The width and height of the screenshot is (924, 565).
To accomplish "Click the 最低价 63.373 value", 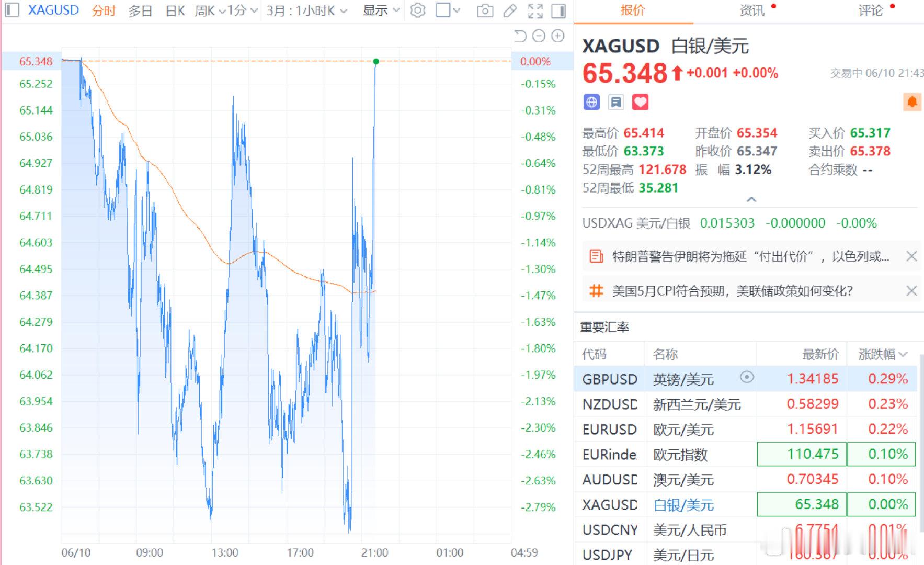I will 644,151.
